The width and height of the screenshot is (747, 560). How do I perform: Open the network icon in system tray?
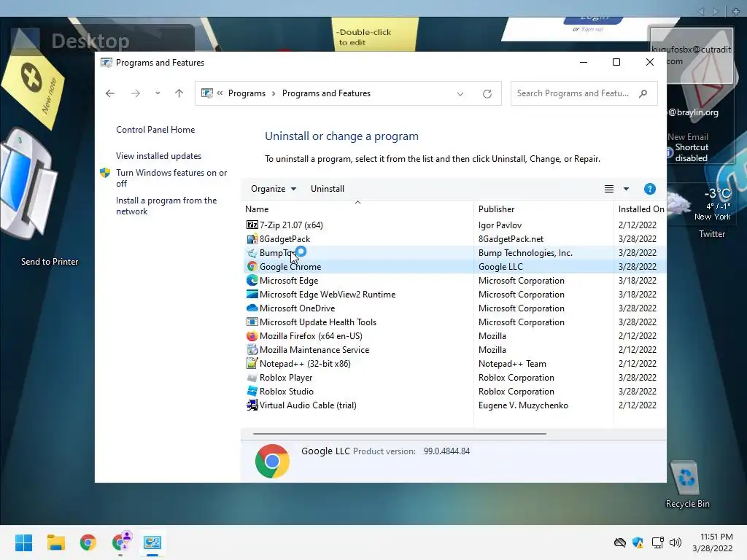657,542
